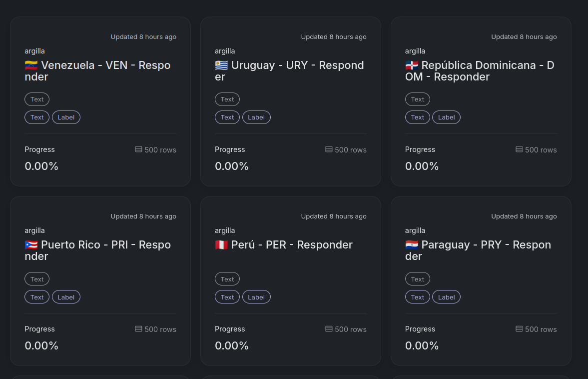Click the rows icon on Puerto Rico card

tap(138, 329)
